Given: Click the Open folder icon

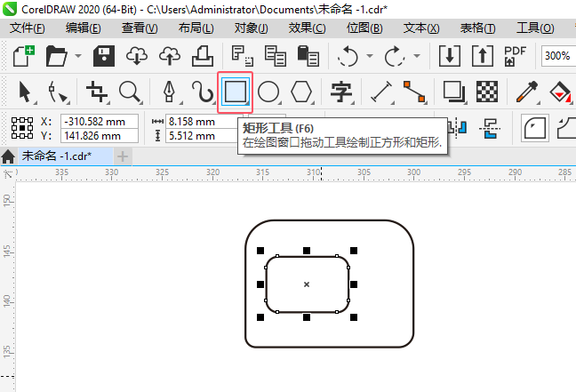Looking at the screenshot, I should pyautogui.click(x=56, y=56).
